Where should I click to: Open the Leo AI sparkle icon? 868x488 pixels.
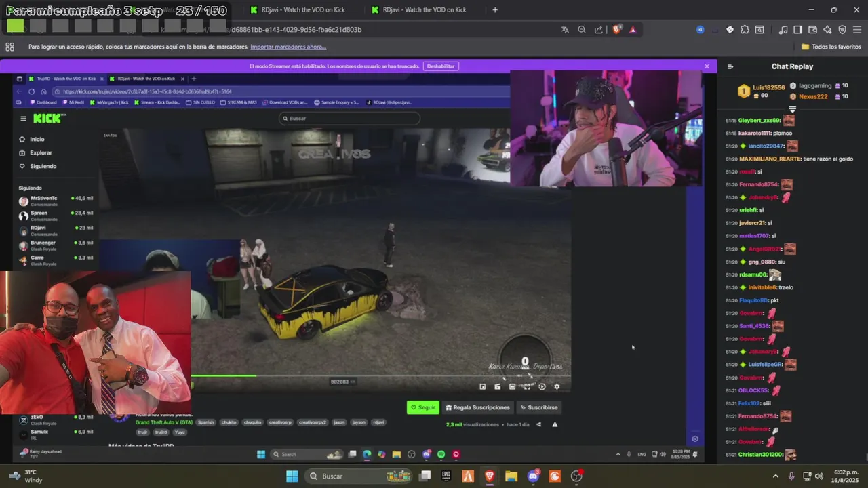827,30
